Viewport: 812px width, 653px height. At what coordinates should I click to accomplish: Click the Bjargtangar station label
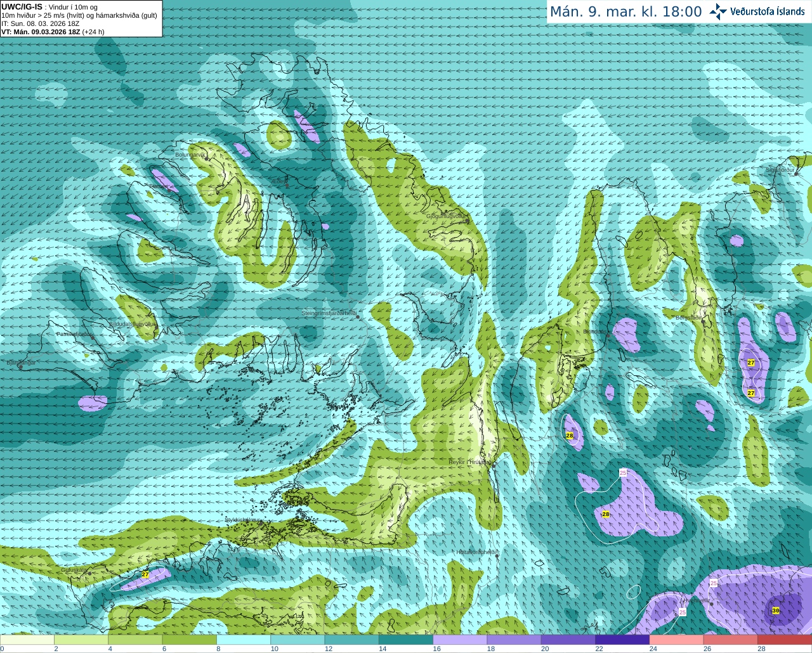pyautogui.click(x=21, y=363)
